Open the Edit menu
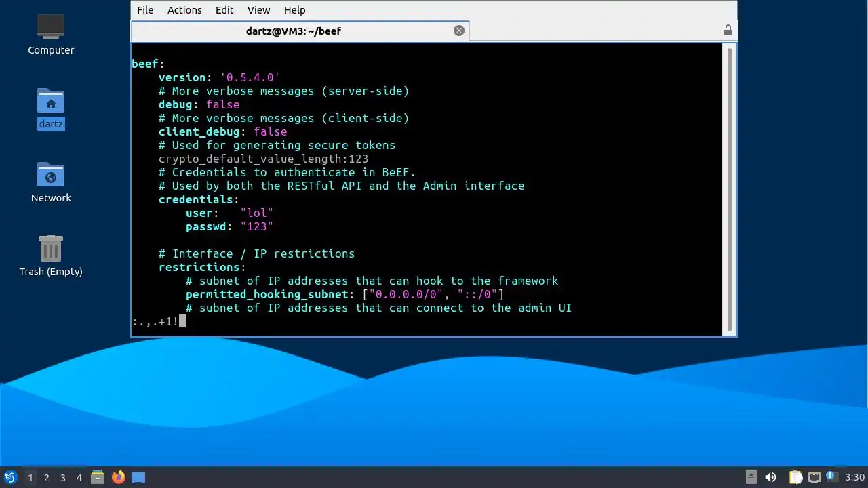 coord(224,10)
